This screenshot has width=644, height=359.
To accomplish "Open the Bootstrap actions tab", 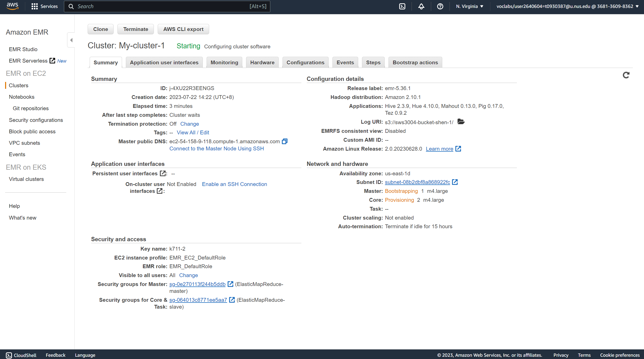I will click(x=415, y=63).
